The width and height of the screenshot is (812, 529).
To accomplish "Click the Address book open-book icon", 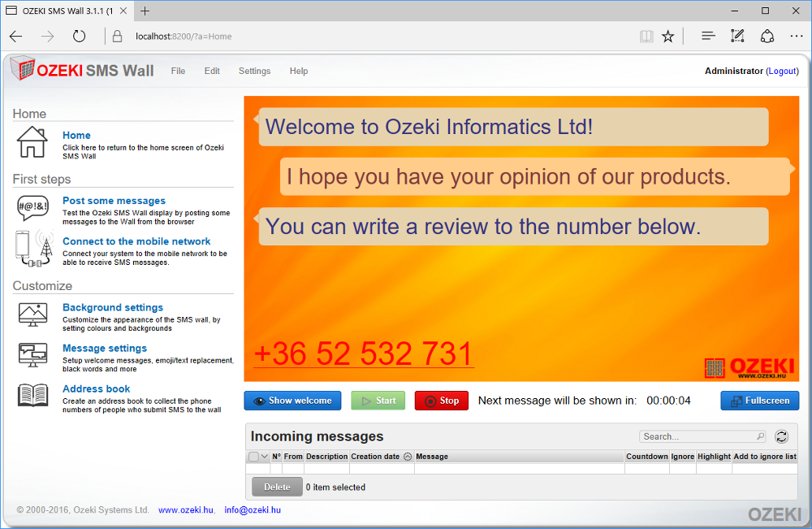I will pyautogui.click(x=32, y=395).
